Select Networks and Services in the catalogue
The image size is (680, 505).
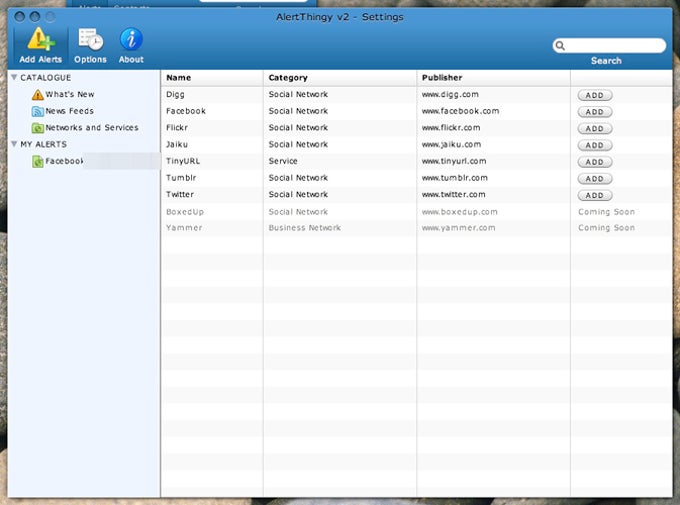(92, 128)
